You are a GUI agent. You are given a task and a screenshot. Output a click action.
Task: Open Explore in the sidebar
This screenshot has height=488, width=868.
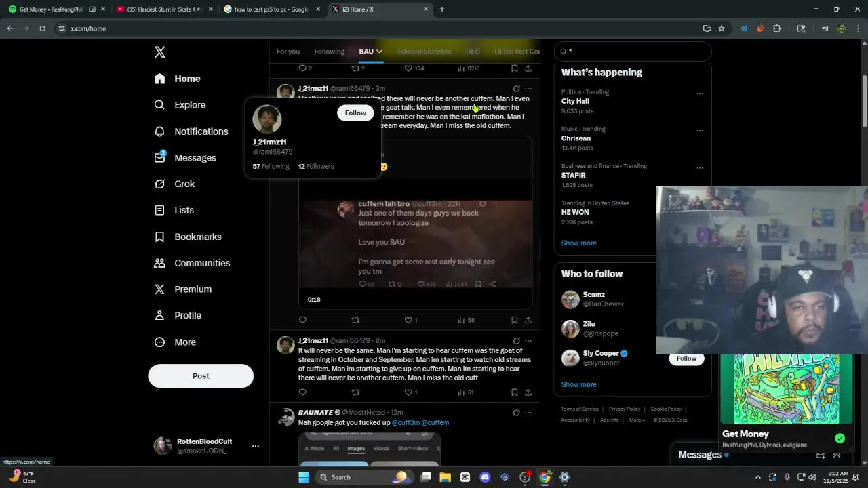tap(180, 105)
